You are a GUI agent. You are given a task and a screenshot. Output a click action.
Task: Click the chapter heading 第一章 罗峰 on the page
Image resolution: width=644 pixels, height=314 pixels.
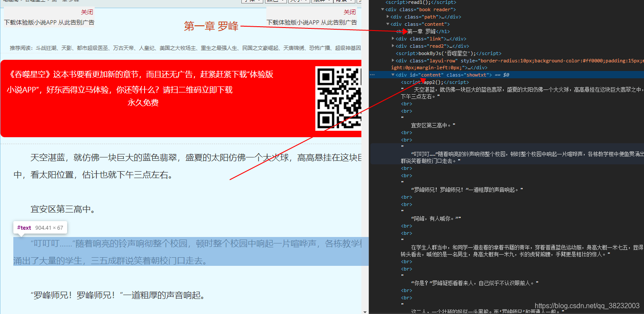tap(211, 26)
